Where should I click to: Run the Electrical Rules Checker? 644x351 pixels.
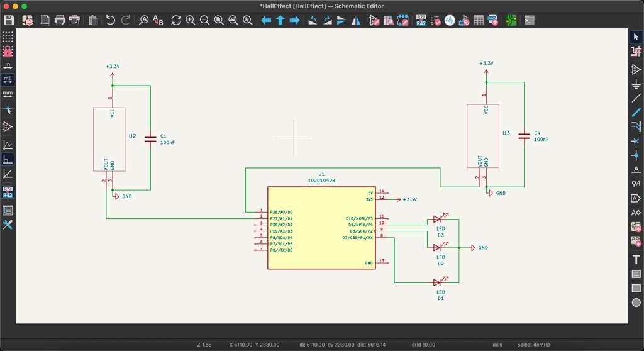click(x=435, y=21)
